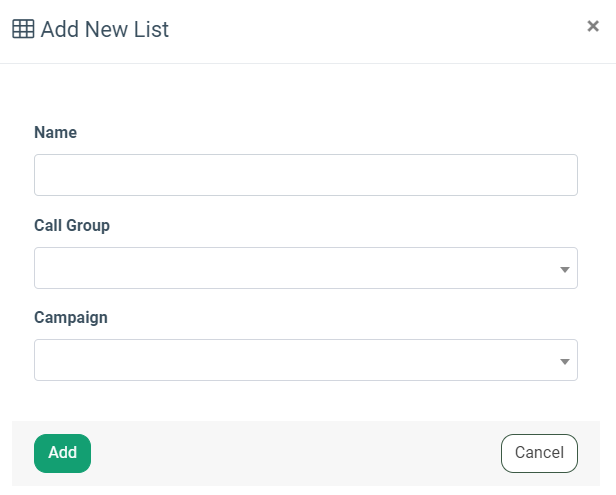Viewport: 616px width, 495px height.
Task: Click the table grid icon in header
Action: point(23,29)
